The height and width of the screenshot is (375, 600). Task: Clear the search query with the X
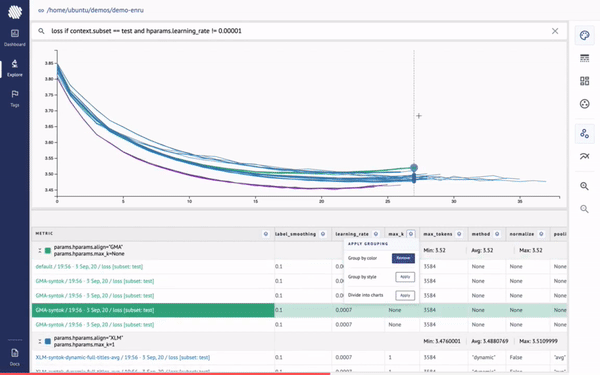point(555,31)
